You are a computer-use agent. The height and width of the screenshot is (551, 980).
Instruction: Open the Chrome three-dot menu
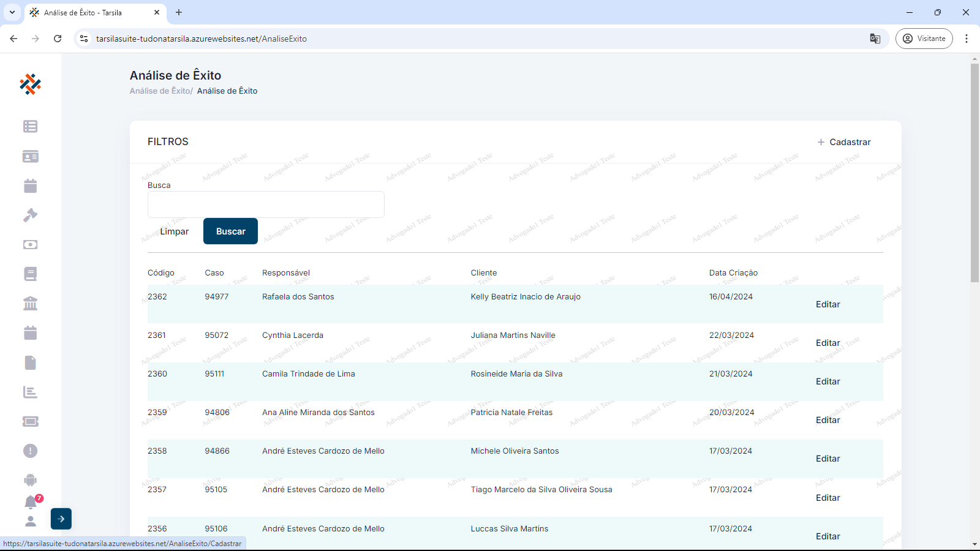pos(967,39)
